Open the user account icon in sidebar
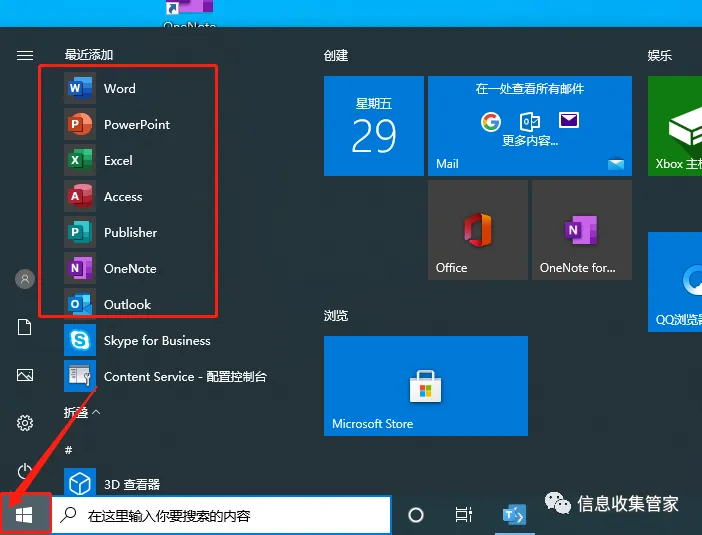Viewport: 702px width, 535px height. coord(25,279)
